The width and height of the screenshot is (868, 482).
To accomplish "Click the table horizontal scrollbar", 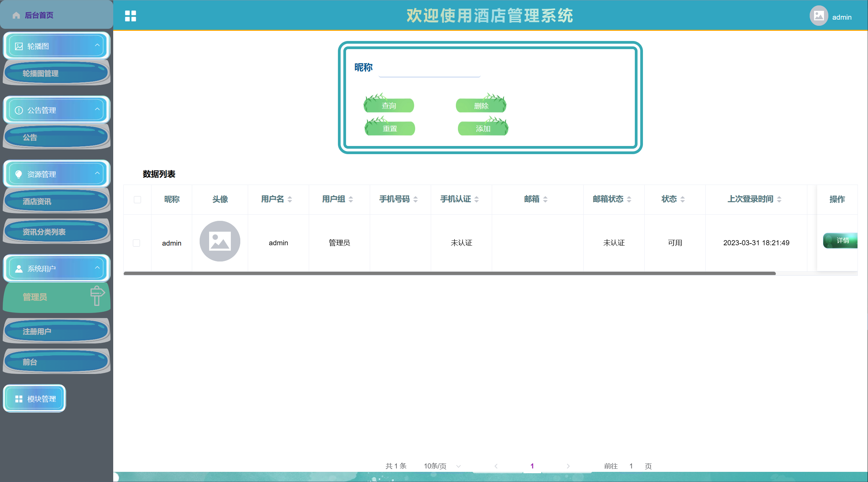I will [x=449, y=273].
